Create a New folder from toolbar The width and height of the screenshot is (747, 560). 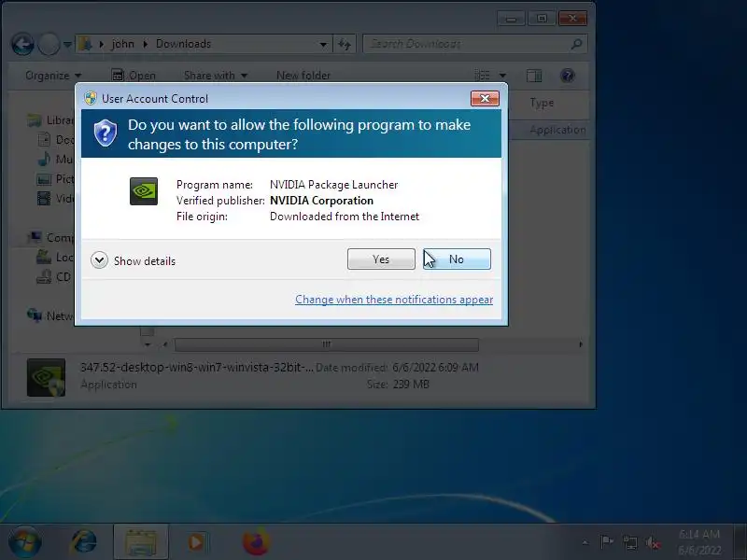pos(303,76)
